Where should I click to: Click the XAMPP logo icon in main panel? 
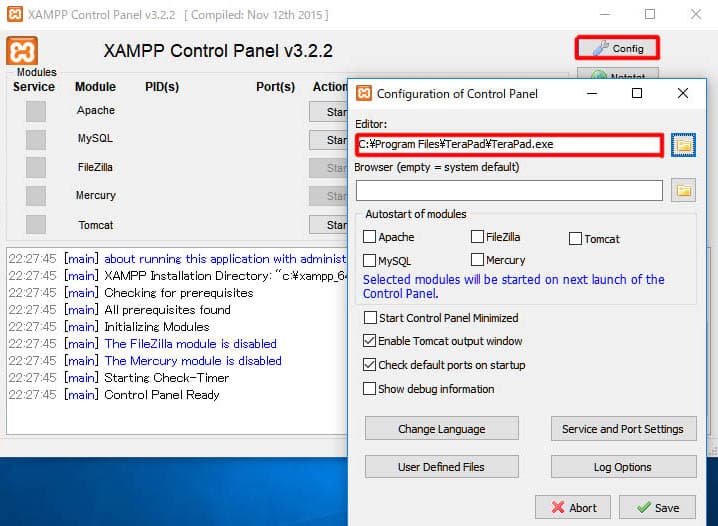tap(22, 51)
